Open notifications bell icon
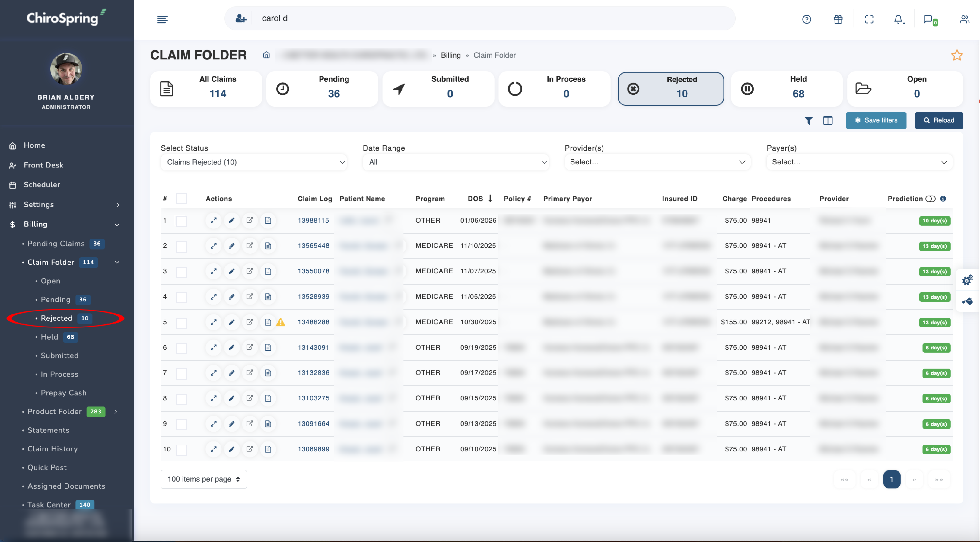This screenshot has height=542, width=980. click(899, 19)
